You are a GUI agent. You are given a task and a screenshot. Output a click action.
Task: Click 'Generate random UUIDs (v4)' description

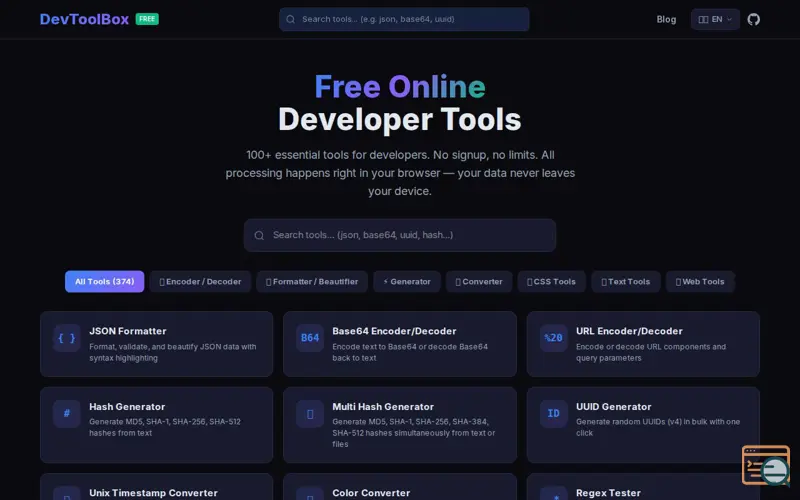(x=658, y=427)
